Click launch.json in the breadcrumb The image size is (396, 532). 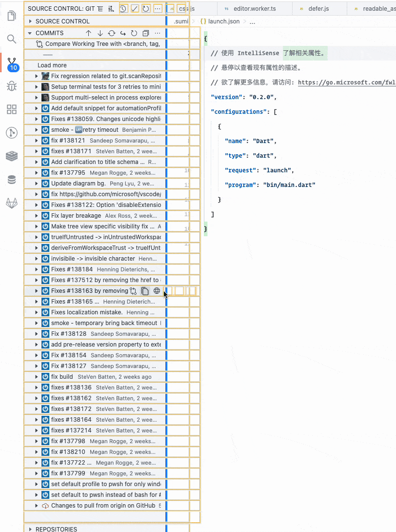(224, 21)
